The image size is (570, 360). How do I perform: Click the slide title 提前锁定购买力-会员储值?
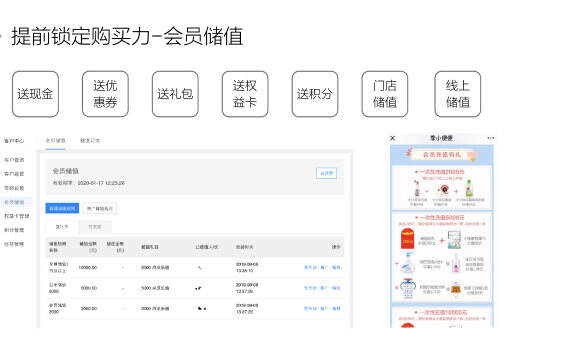coord(127,36)
